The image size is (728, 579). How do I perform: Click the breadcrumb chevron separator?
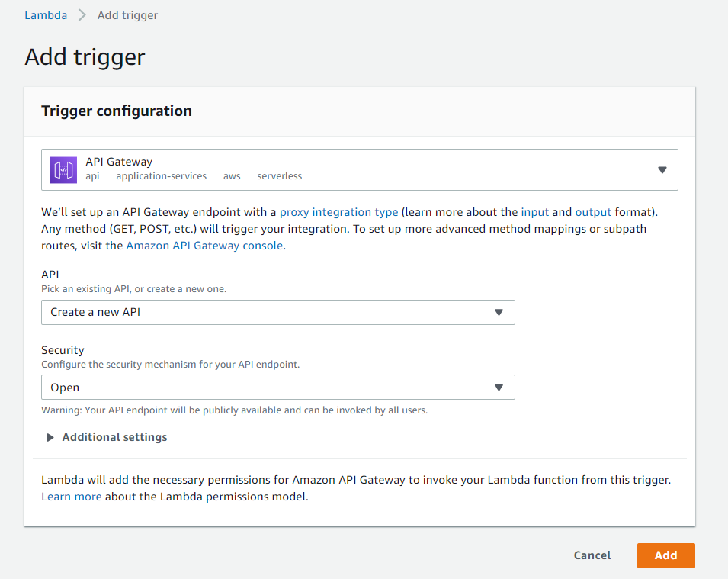click(82, 15)
